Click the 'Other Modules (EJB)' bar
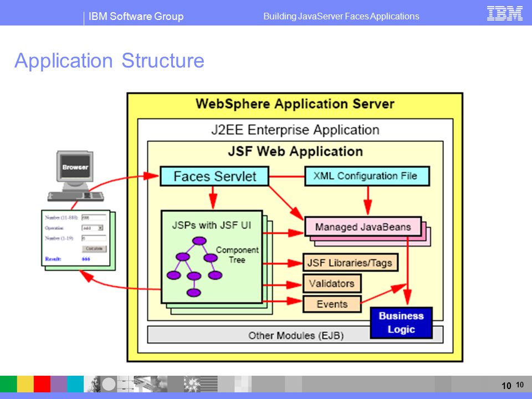532x399 pixels. (295, 335)
